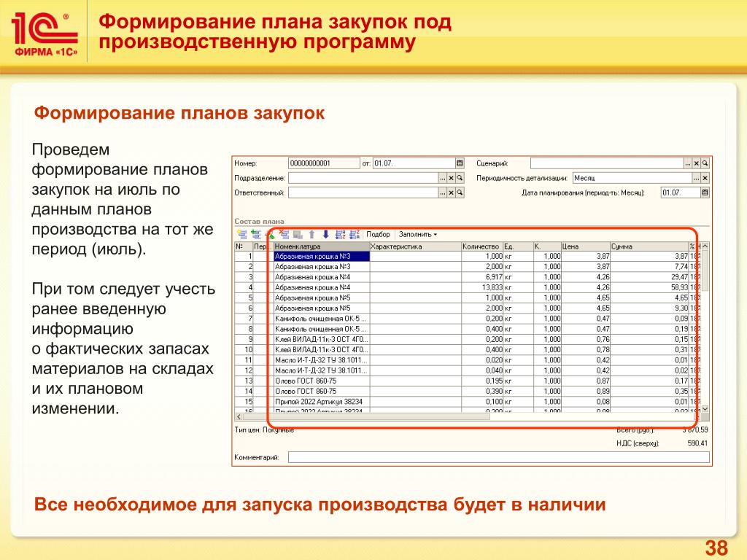
Task: Click the Цена column header
Action: (586, 246)
